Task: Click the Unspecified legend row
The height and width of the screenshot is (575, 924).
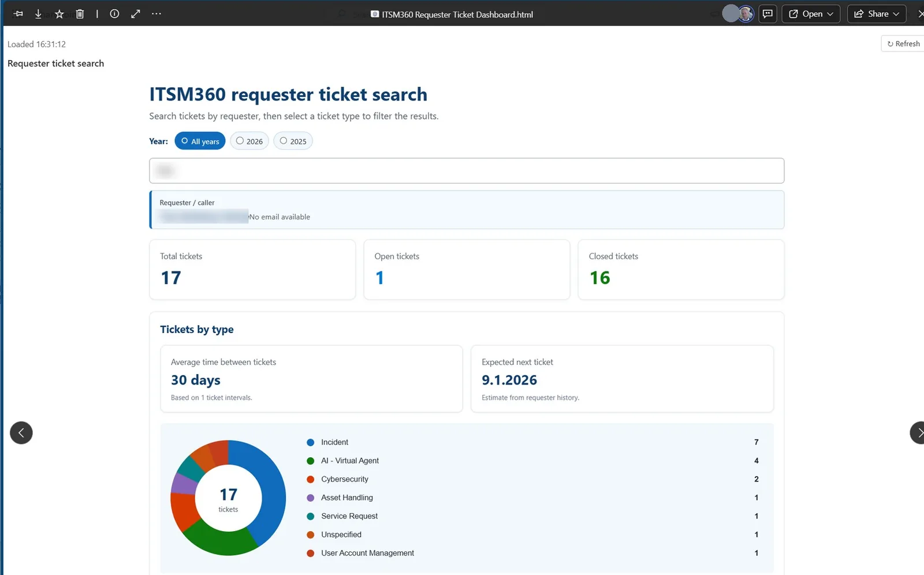Action: pyautogui.click(x=532, y=535)
